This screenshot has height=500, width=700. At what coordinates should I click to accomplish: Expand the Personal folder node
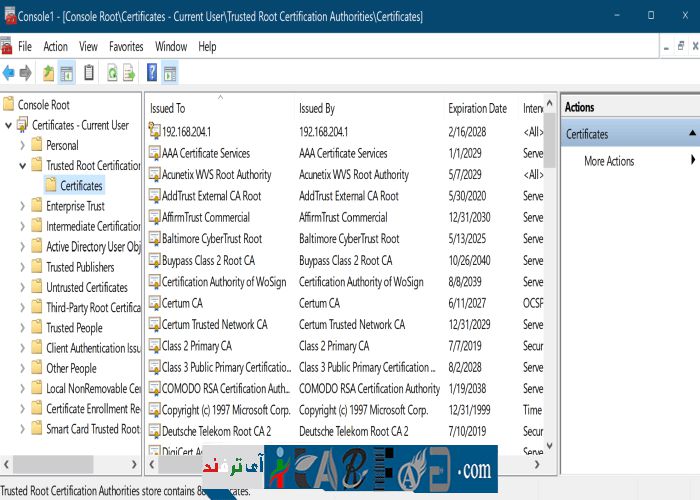23,146
